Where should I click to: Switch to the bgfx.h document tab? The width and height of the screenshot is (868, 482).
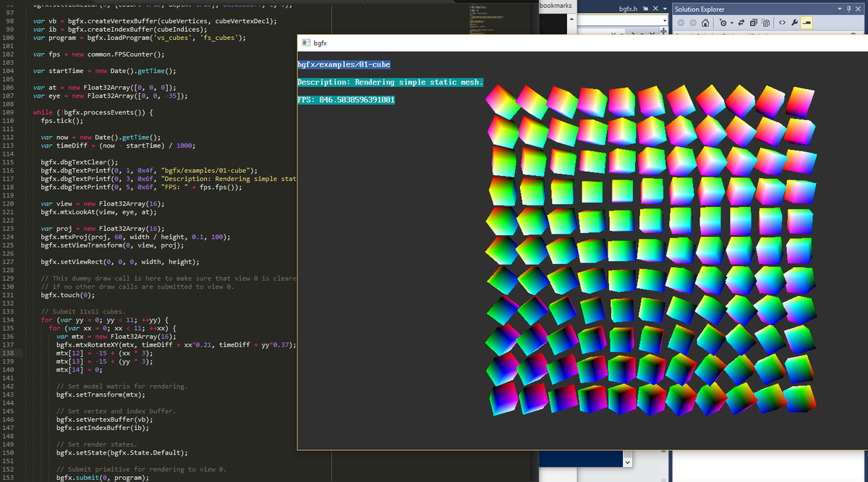point(629,9)
